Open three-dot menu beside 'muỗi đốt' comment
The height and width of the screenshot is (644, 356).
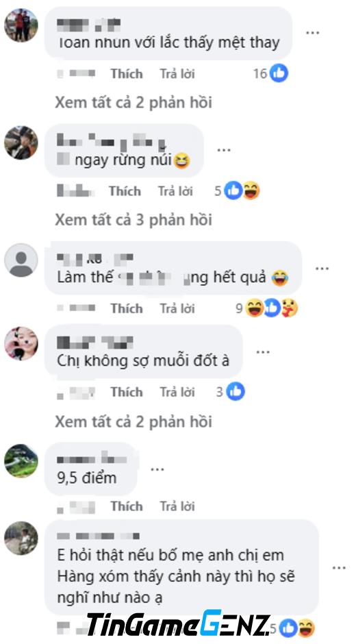pyautogui.click(x=263, y=352)
